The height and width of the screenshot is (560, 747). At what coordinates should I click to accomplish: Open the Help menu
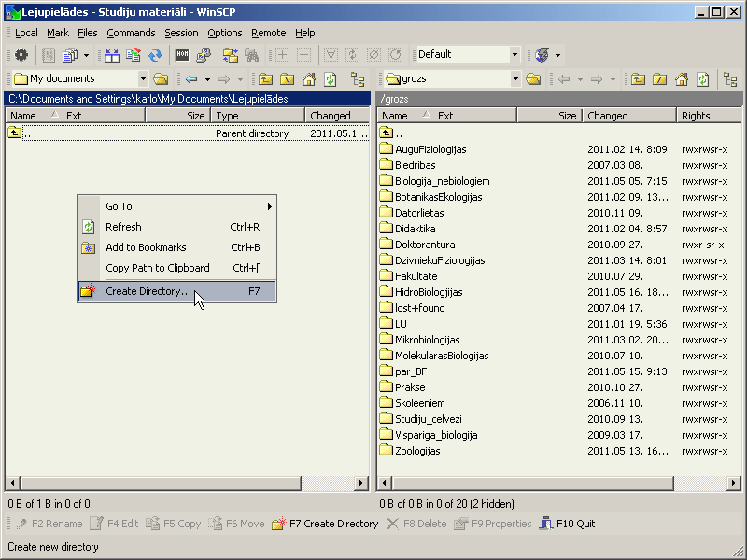click(x=305, y=33)
